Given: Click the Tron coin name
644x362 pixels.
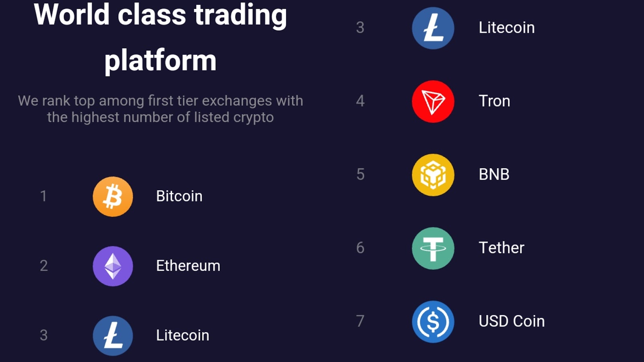Looking at the screenshot, I should tap(494, 101).
